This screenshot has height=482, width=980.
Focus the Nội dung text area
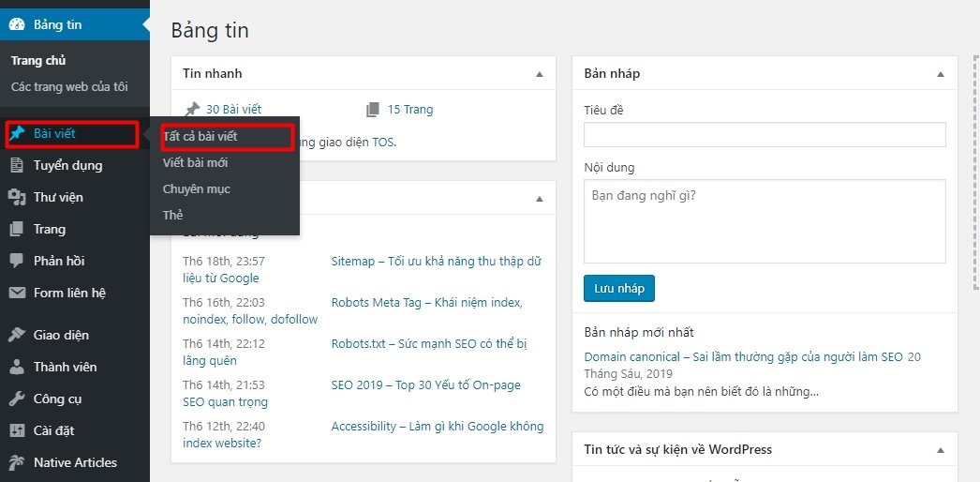[x=765, y=221]
